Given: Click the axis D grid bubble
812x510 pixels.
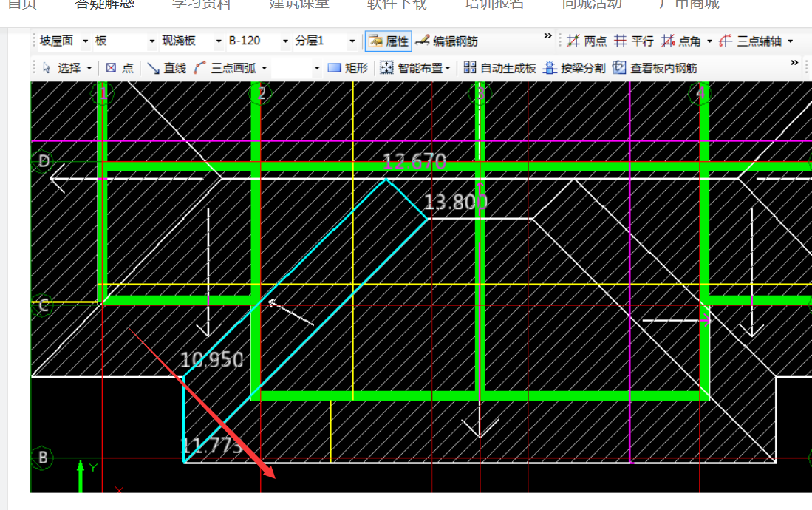Looking at the screenshot, I should pyautogui.click(x=44, y=160).
